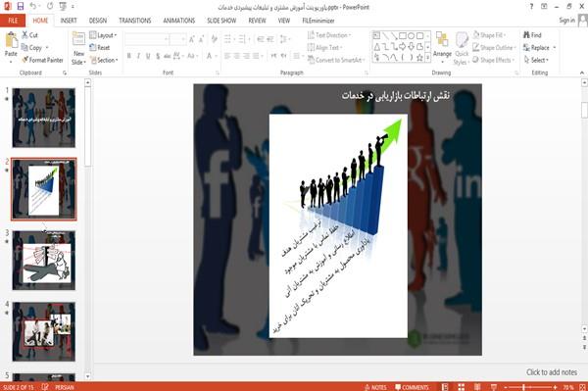Open the Shape Outline dropdown
This screenshot has width=588, height=391.
494,48
